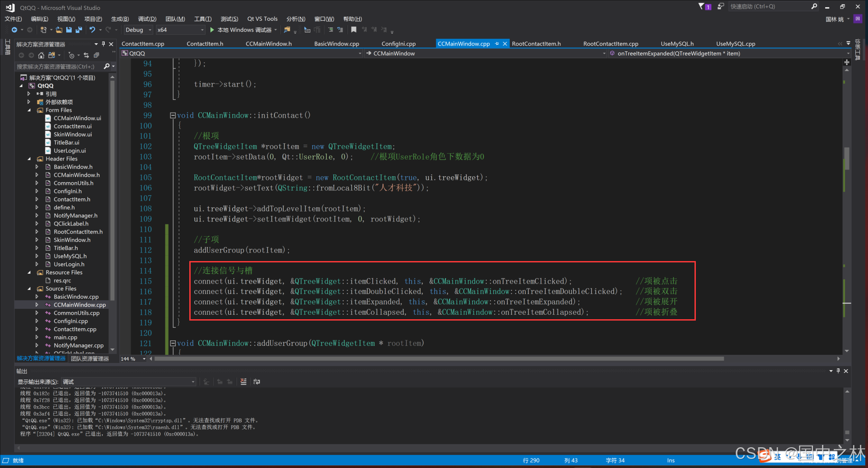Click the 国林 姚 account name
The height and width of the screenshot is (468, 868).
[835, 19]
